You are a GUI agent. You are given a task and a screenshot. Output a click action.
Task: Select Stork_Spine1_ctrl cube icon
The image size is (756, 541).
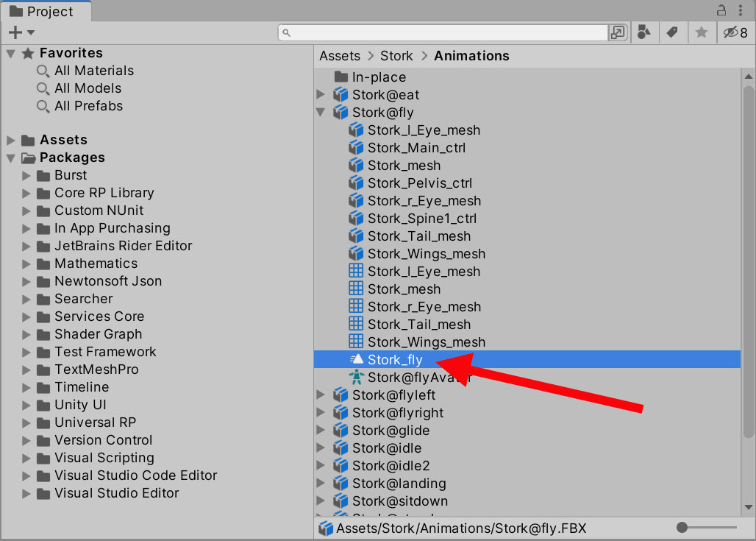(x=356, y=218)
